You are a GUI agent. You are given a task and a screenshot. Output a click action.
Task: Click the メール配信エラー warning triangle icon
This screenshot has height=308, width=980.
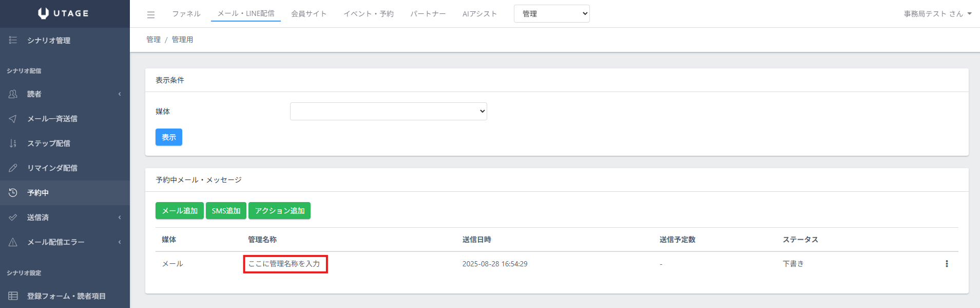click(x=13, y=242)
